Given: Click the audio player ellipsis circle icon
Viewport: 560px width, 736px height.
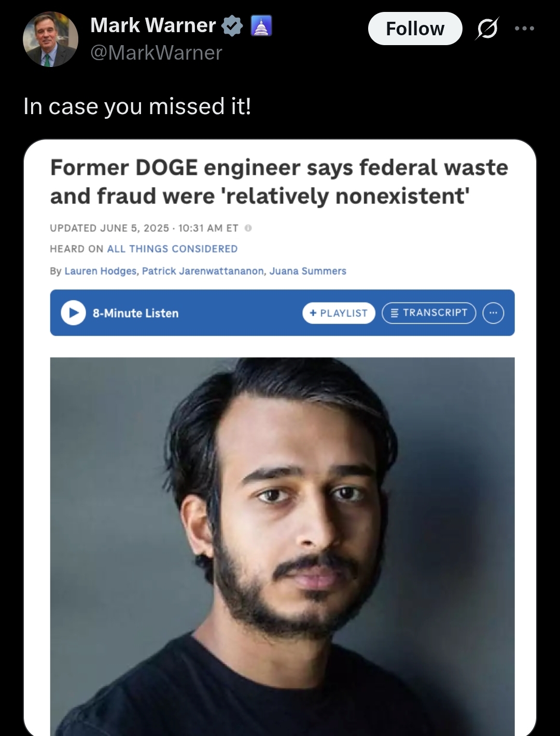Looking at the screenshot, I should tap(493, 313).
